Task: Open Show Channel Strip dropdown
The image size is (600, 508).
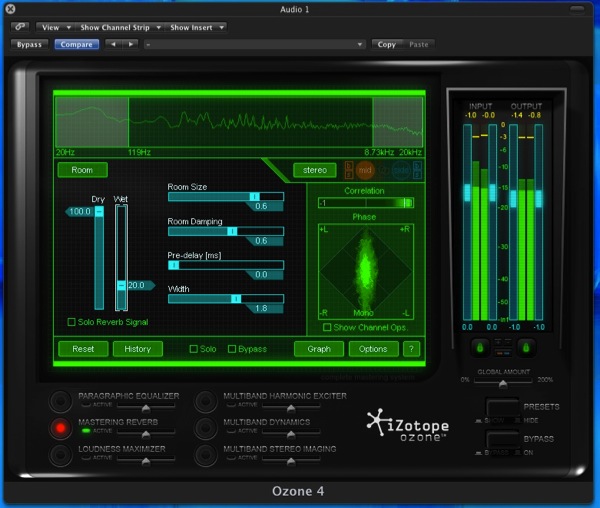Action: point(120,28)
